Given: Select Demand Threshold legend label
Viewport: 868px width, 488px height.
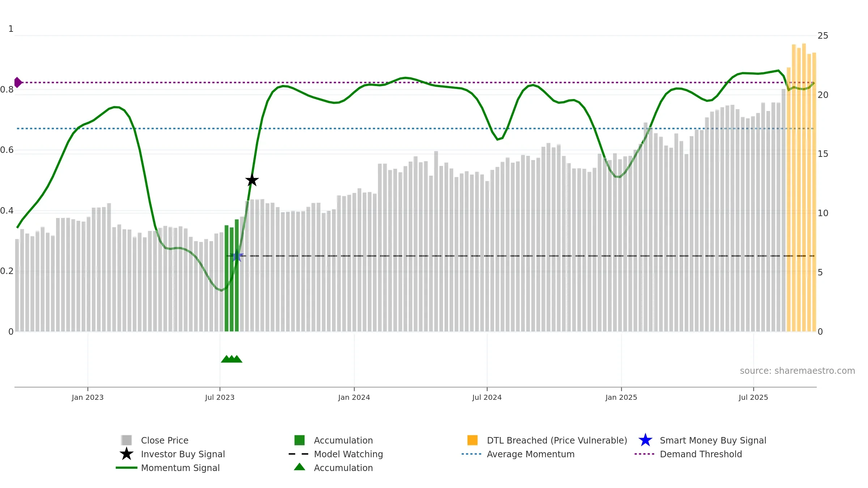Looking at the screenshot, I should [701, 454].
